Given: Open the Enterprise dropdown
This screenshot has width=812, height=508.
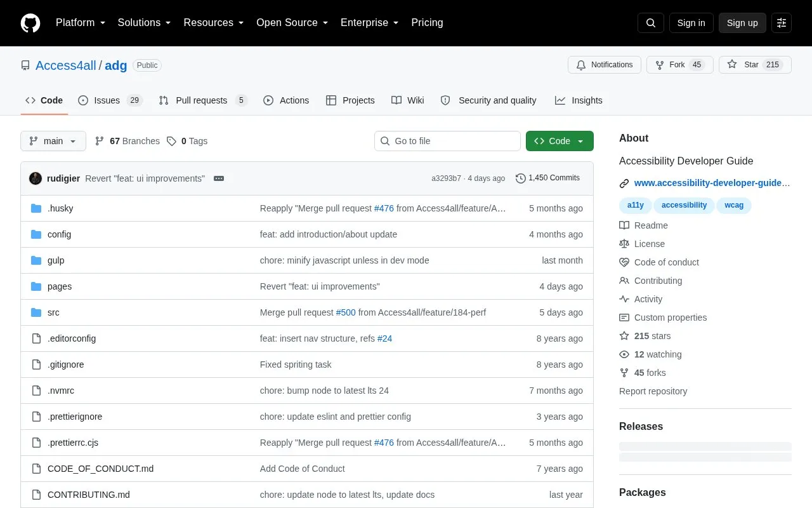Looking at the screenshot, I should (369, 23).
